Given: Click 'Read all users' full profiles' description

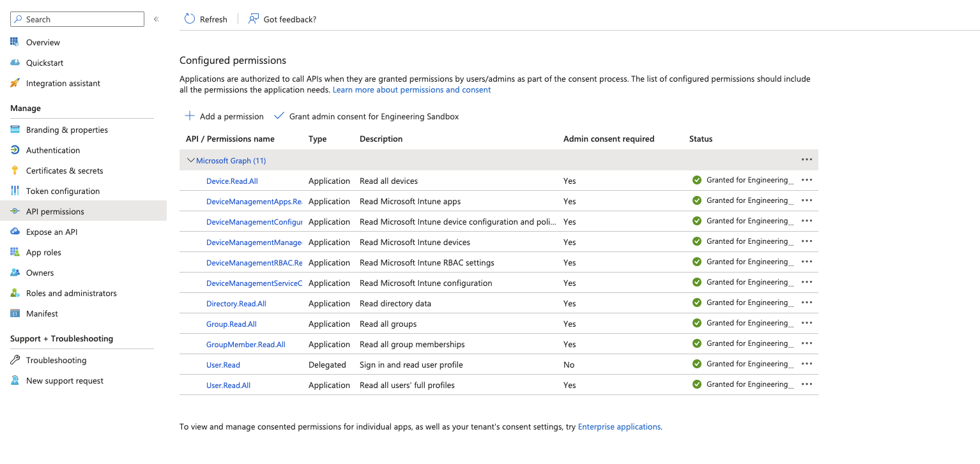Looking at the screenshot, I should tap(407, 385).
